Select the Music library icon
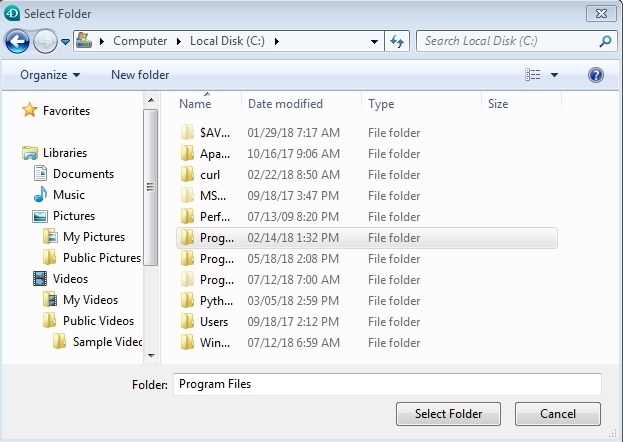This screenshot has width=623, height=442. coord(41,195)
